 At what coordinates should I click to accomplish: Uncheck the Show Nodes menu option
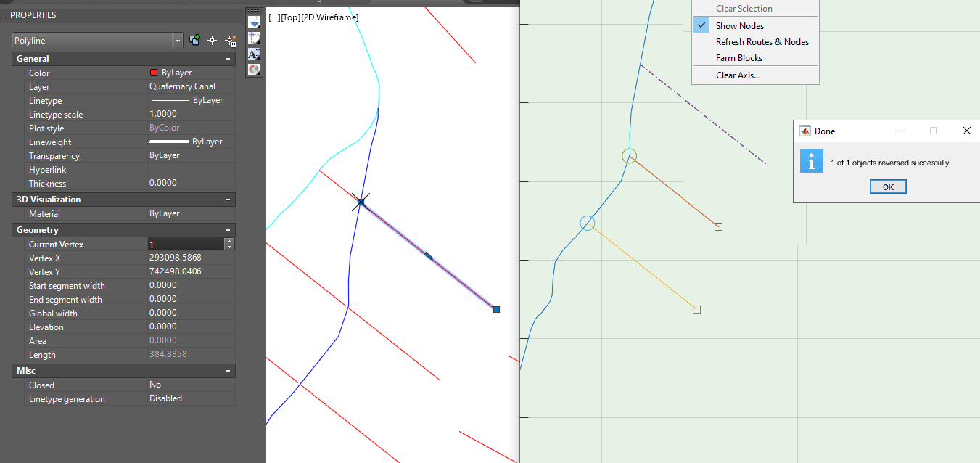point(739,26)
